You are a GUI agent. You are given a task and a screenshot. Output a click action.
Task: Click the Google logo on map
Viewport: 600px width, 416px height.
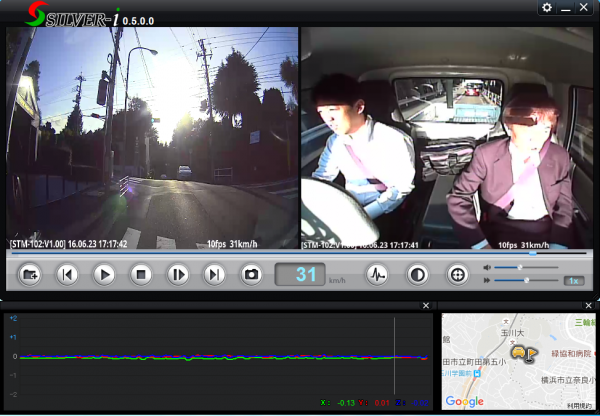463,401
